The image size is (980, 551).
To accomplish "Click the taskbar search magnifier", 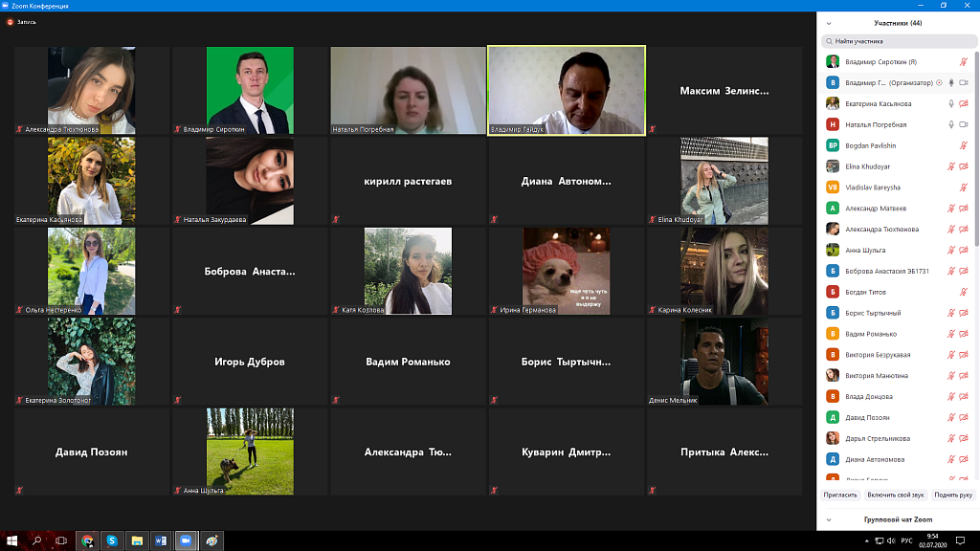I will [37, 540].
